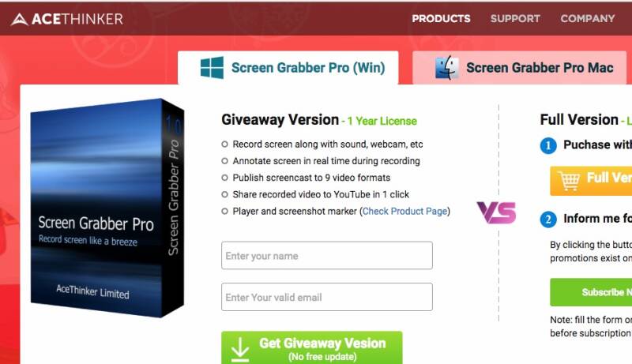Click the download arrow icon on green button
This screenshot has width=632, height=364.
240,349
